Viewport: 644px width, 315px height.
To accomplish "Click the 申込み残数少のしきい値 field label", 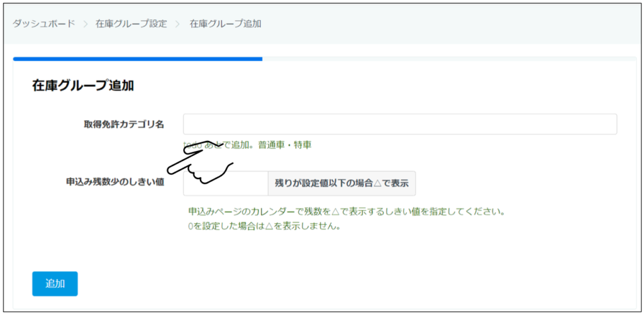I will click(115, 183).
